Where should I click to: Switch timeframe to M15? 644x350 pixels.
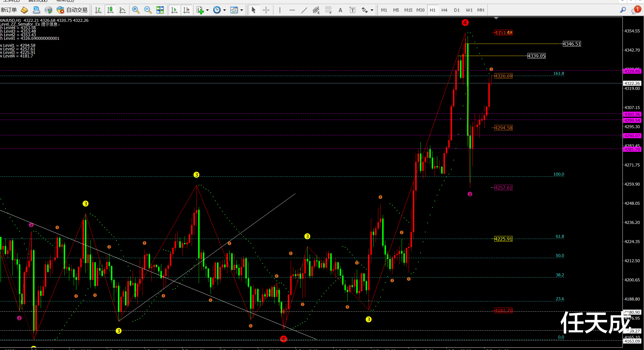coord(408,10)
